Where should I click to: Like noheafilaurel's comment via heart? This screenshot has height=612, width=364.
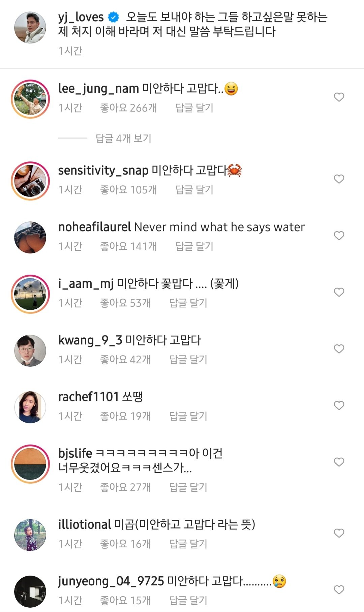click(x=339, y=236)
